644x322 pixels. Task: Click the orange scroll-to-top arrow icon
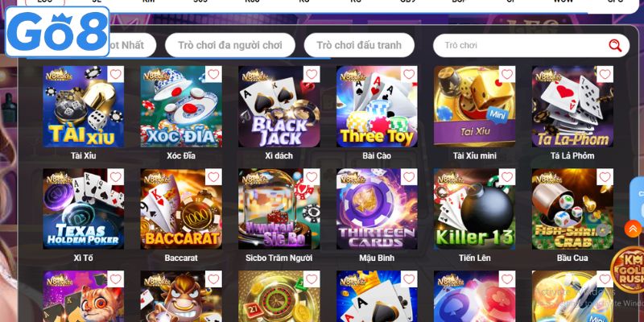(x=633, y=229)
